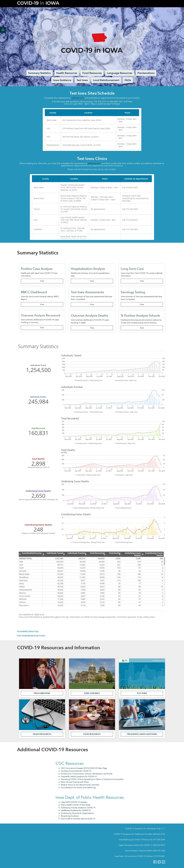Select the Test Iowa nav item

(82, 80)
